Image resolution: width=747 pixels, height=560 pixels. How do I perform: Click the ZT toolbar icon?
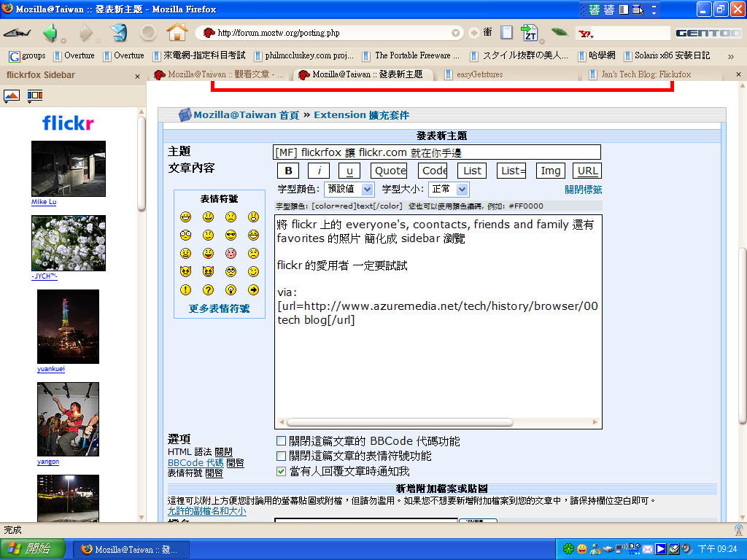pos(529,32)
